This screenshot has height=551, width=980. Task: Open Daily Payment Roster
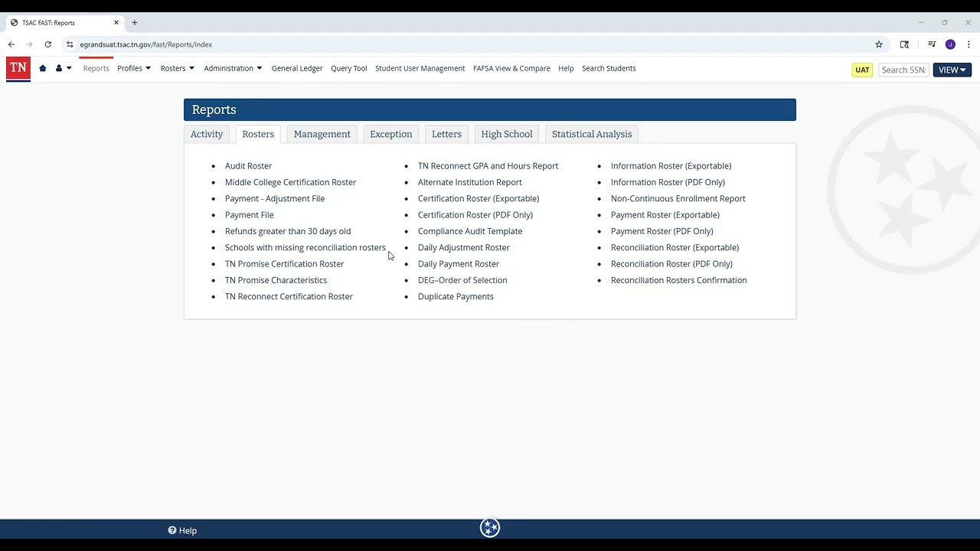click(458, 264)
